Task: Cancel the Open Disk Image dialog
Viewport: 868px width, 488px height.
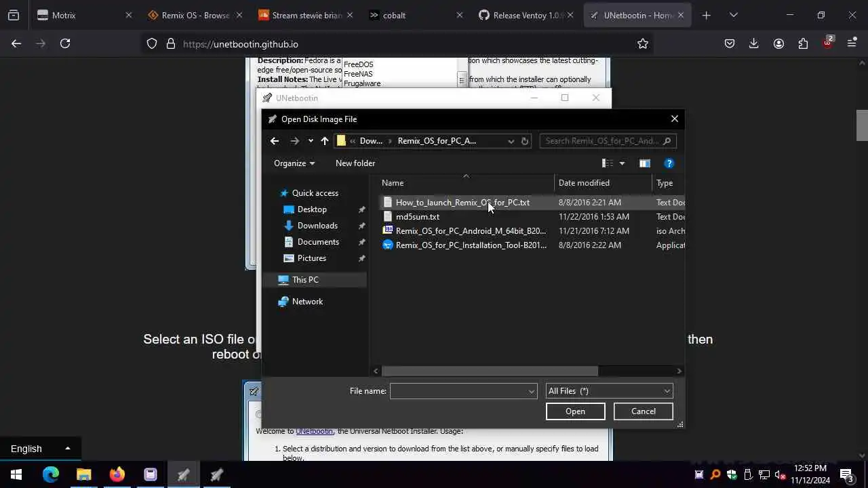Action: (643, 411)
